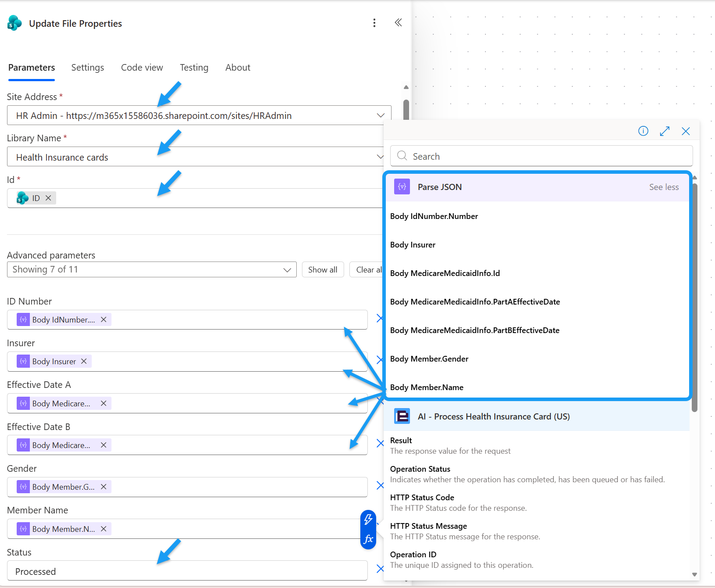Remove the ID token from Id field
Screen dimensions: 715x588
click(49, 198)
